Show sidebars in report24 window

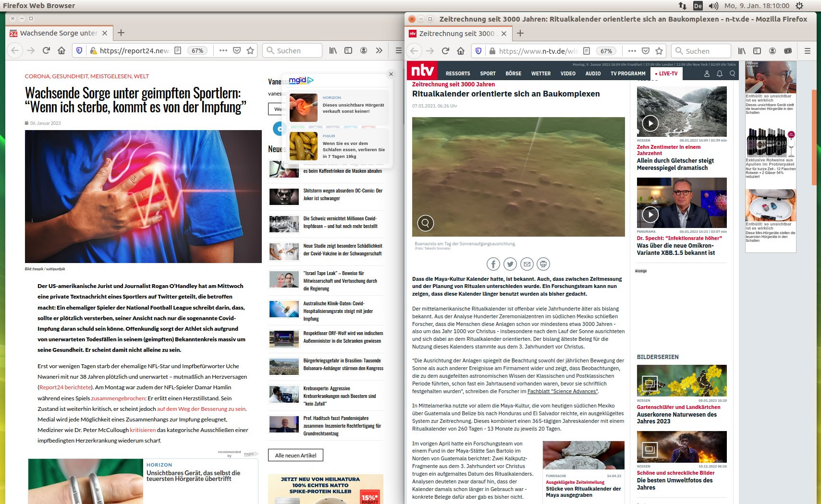[348, 50]
